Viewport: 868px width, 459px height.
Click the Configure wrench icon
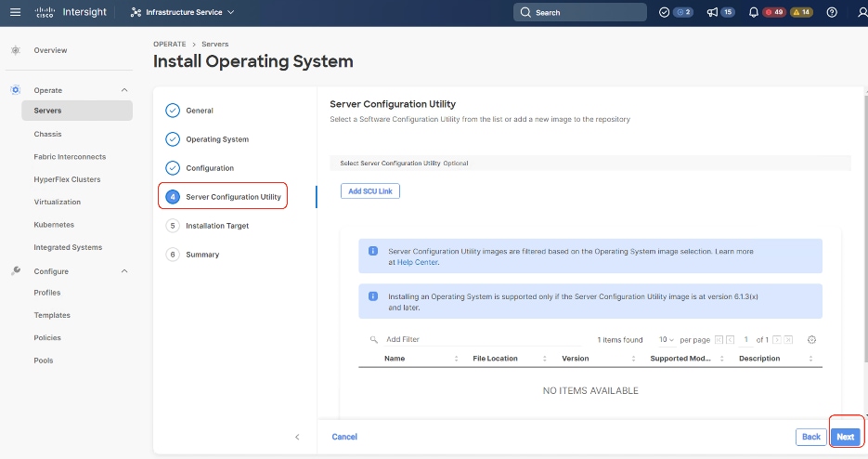(16, 270)
